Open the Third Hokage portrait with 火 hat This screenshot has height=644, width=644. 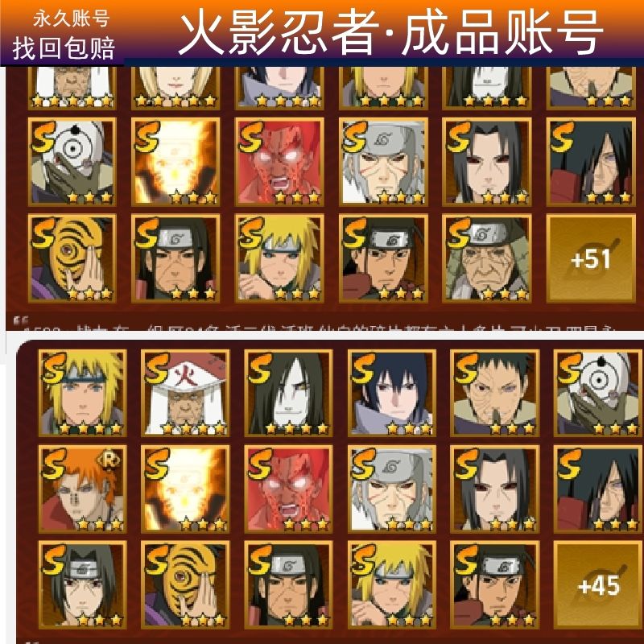point(185,393)
